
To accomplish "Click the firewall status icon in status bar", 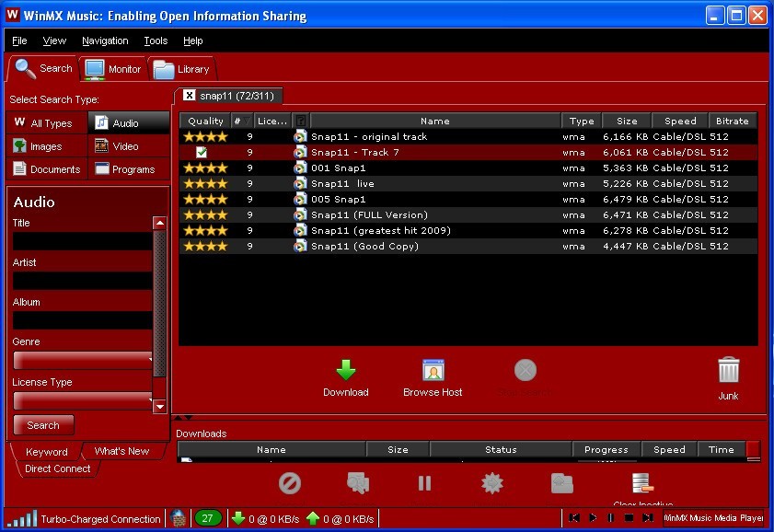I will click(178, 519).
